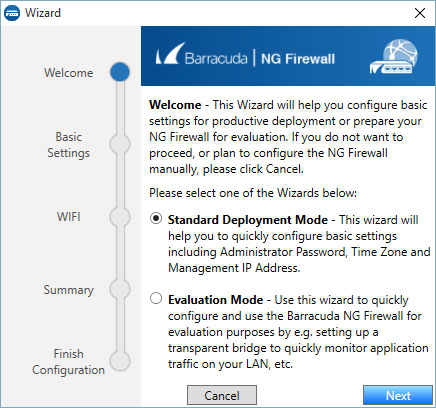Screen dimensions: 436x408
Task: Close the Wizard window
Action: point(420,13)
